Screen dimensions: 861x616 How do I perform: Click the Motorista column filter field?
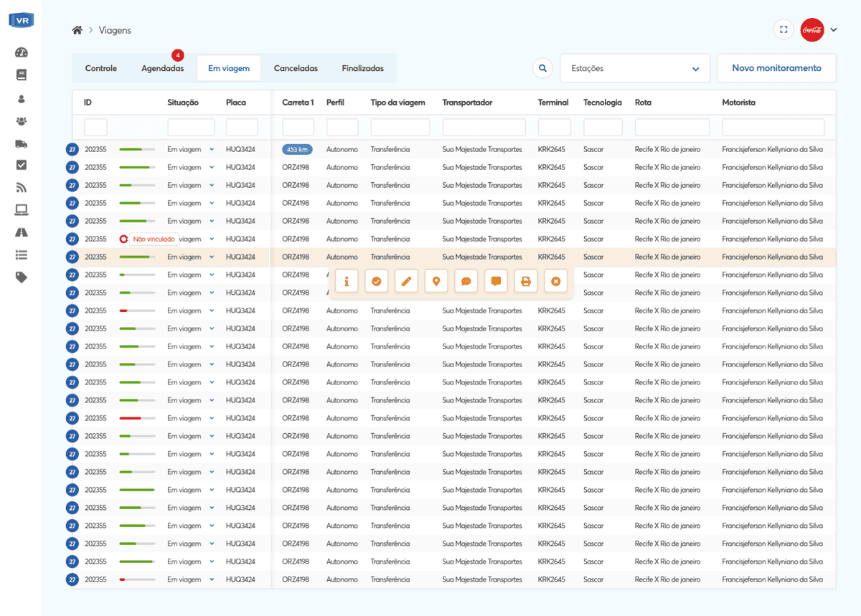coord(773,128)
